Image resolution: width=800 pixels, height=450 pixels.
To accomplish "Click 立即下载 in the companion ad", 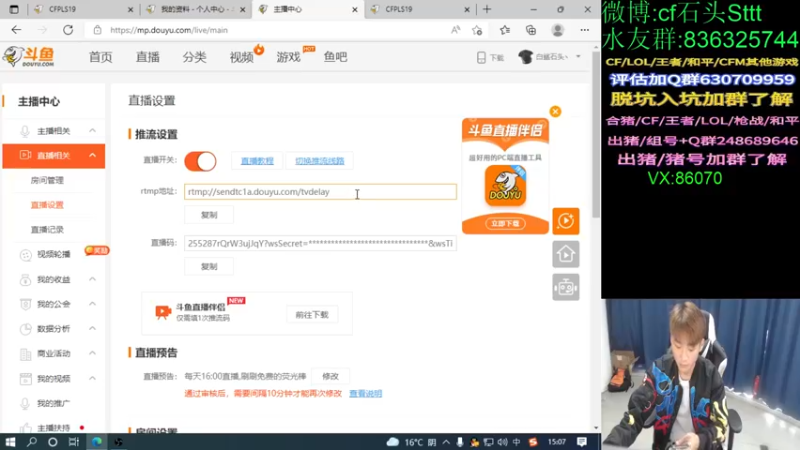I will click(505, 223).
